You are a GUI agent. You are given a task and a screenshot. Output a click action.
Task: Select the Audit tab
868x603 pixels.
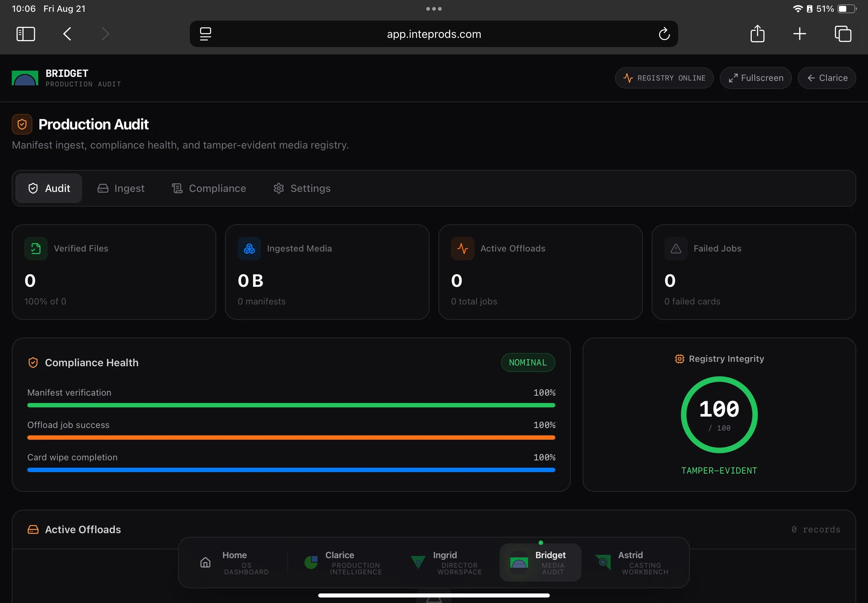tap(49, 188)
